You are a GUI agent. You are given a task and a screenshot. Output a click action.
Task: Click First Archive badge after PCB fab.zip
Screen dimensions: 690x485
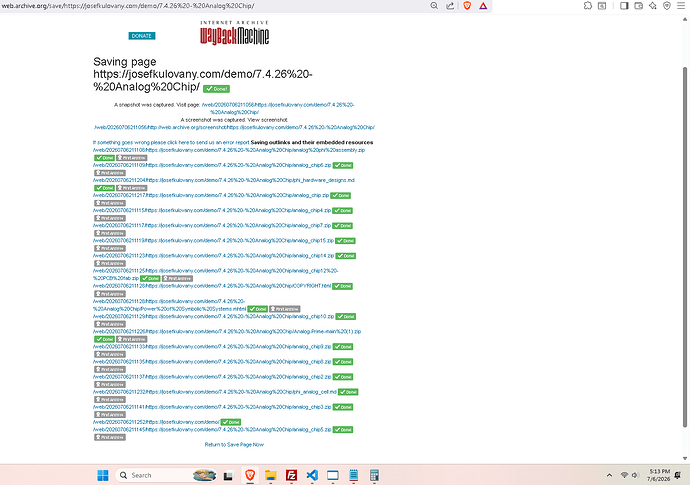click(x=177, y=279)
